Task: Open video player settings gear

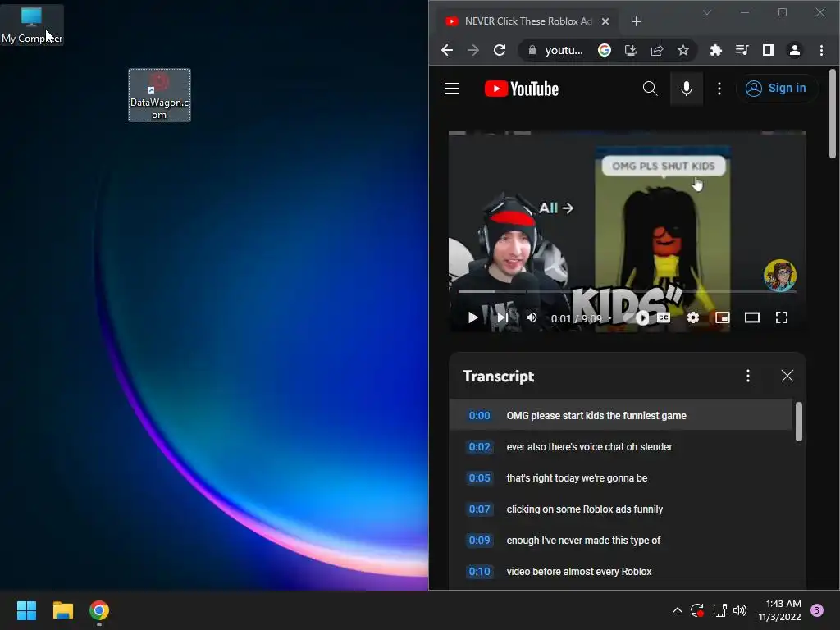Action: [x=692, y=317]
